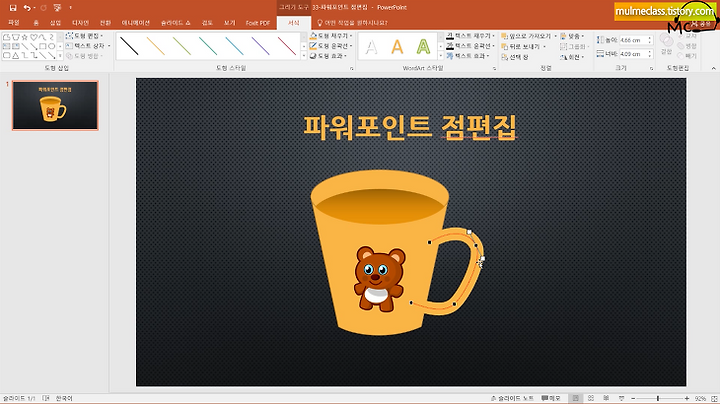The width and height of the screenshot is (720, 404).
Task: Pick the orange WordArt style A
Action: tap(397, 46)
